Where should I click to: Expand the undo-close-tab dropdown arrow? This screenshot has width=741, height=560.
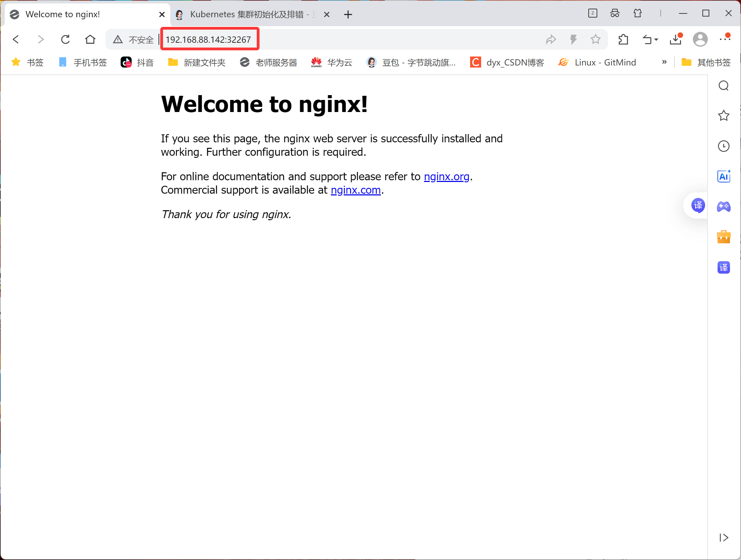point(656,40)
